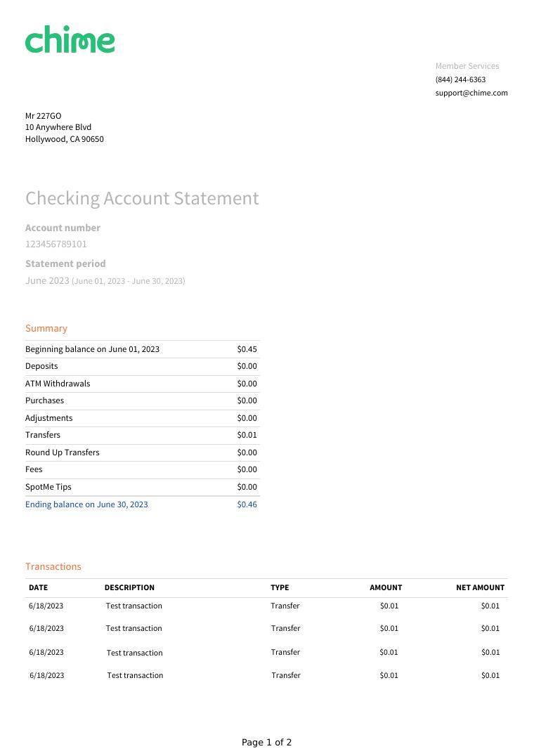Image resolution: width=534 pixels, height=756 pixels.
Task: Select the "Purchases" summary label
Action: coord(44,400)
